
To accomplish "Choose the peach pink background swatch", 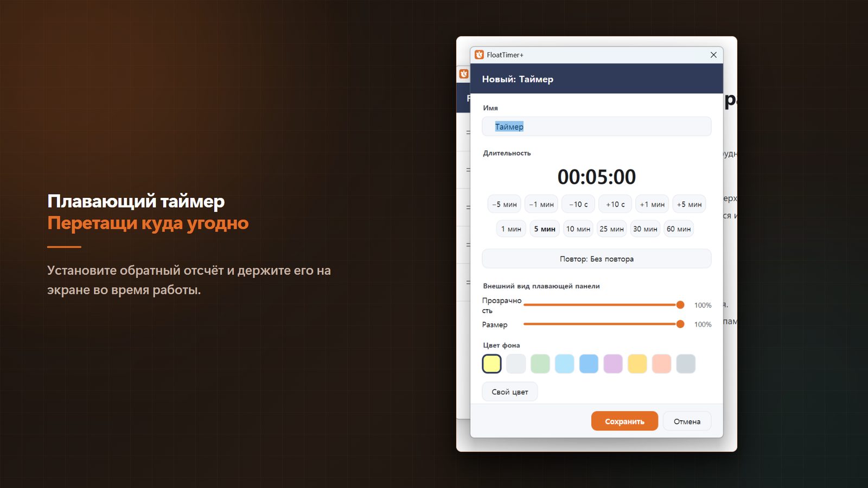I will (x=661, y=364).
